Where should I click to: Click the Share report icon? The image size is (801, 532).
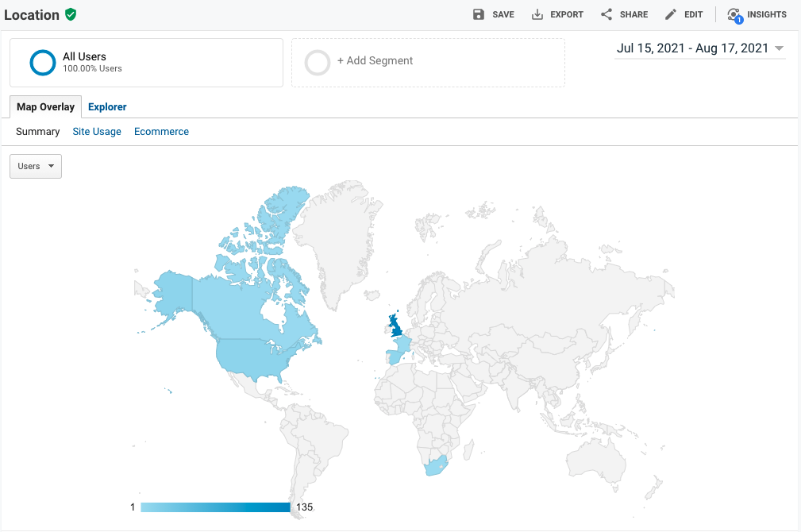pos(604,14)
